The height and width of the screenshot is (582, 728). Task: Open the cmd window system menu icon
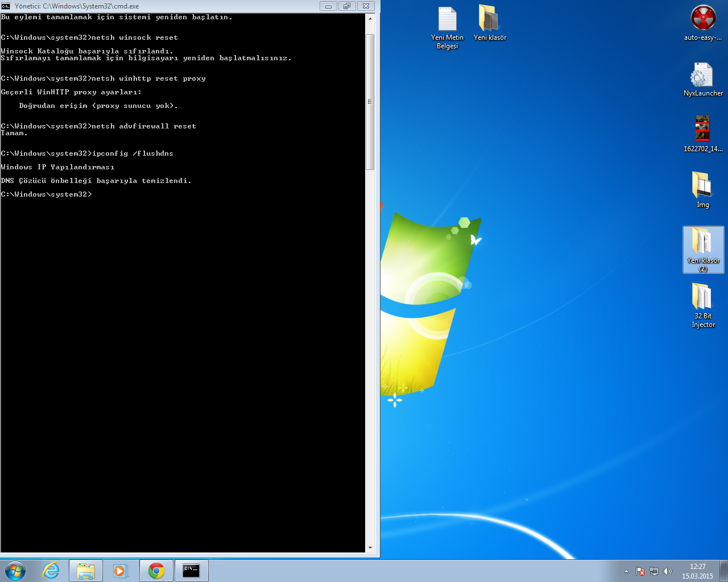click(x=6, y=6)
